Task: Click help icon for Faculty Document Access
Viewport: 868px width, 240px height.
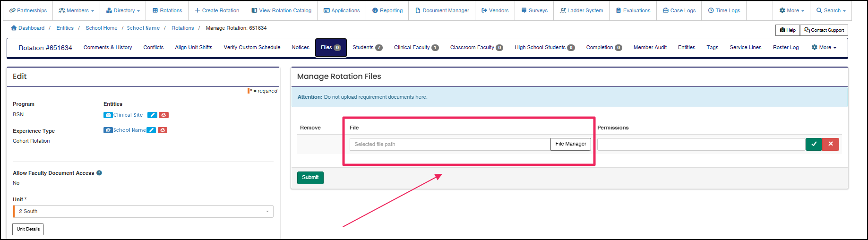Action: pyautogui.click(x=99, y=173)
